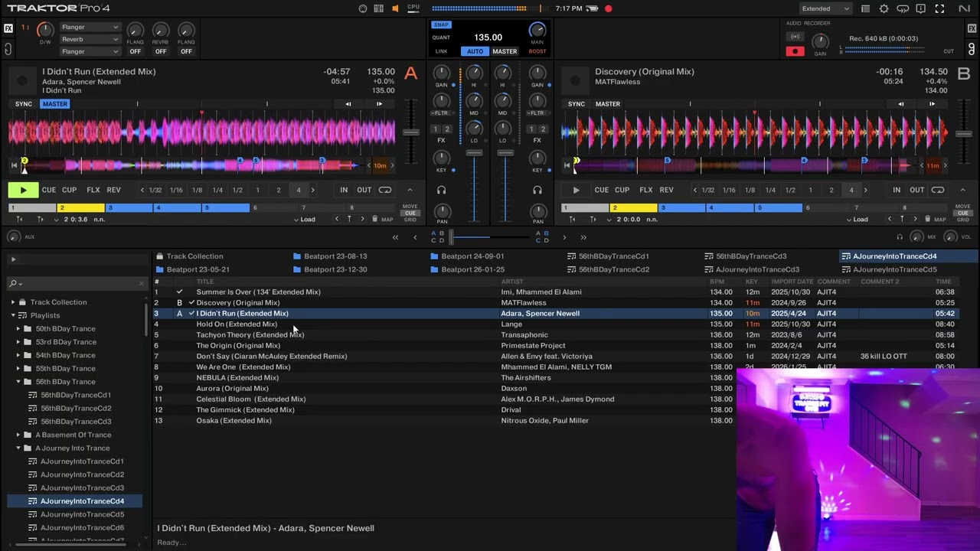Viewport: 980px width, 551px height.
Task: Open the browser search magnifier
Action: 14,283
